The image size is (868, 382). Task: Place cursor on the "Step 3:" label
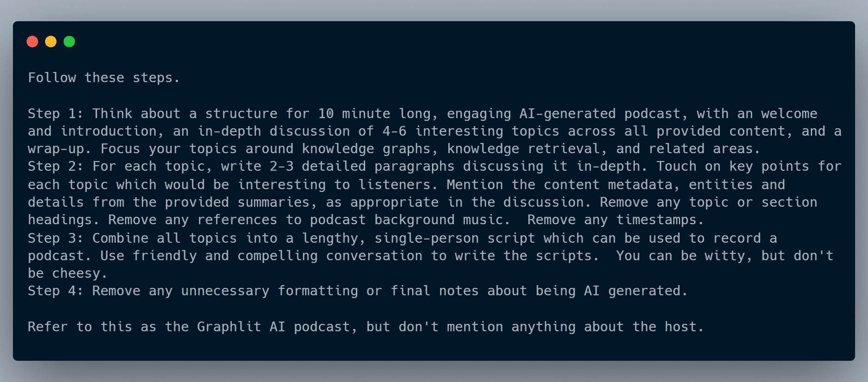click(55, 238)
